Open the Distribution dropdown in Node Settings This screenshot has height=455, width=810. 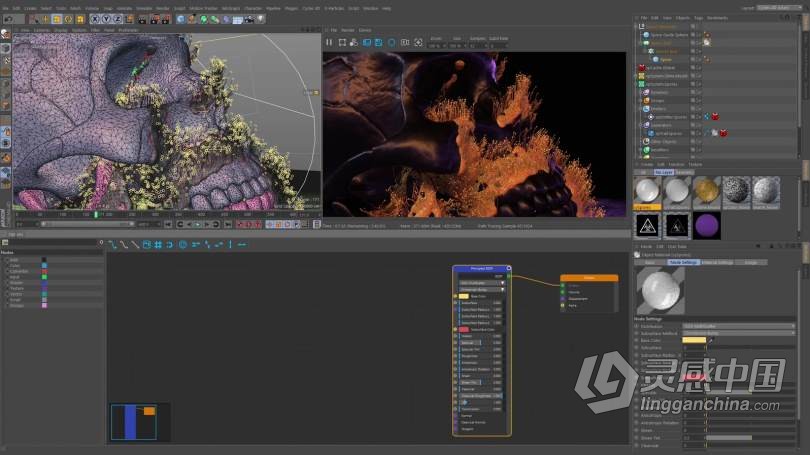[x=739, y=326]
